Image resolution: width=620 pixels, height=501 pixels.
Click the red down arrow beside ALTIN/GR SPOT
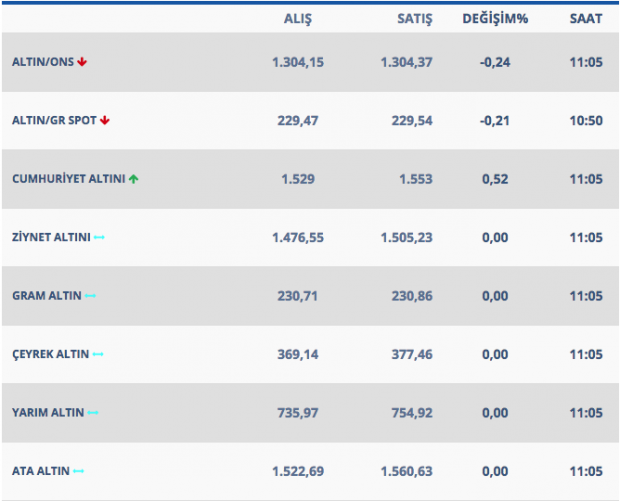tap(105, 120)
